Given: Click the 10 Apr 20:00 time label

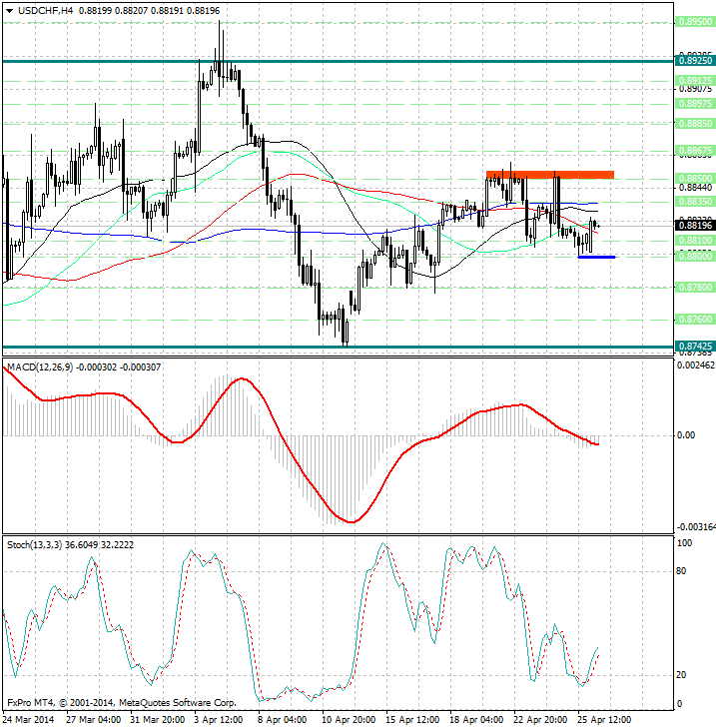Looking at the screenshot, I should 348,718.
